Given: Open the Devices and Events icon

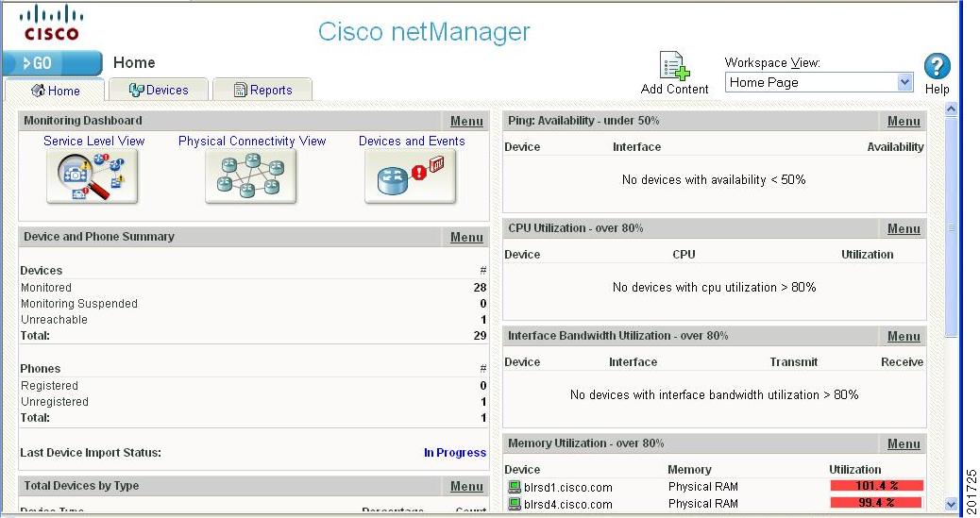Looking at the screenshot, I should [410, 176].
